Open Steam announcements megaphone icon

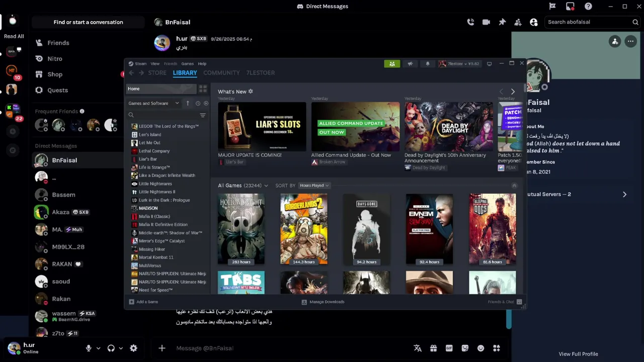410,64
